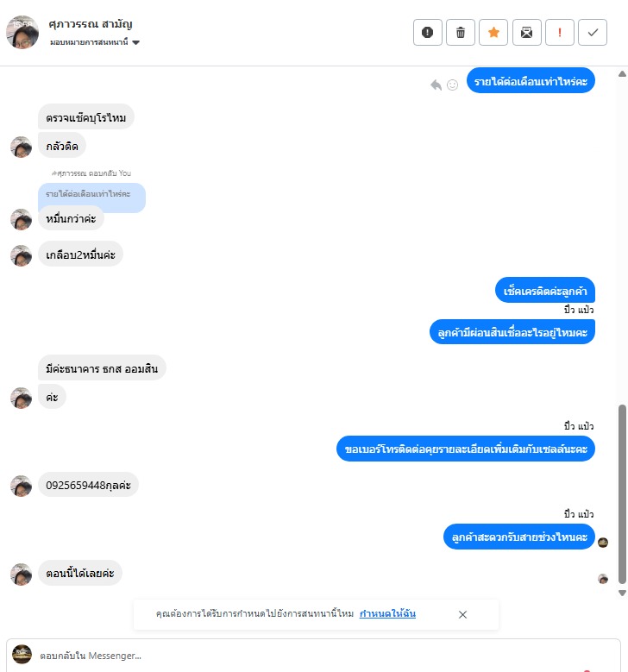628x672 pixels.
Task: Click the 'กำหนดให้ฉัน' assign to me link
Action: click(x=387, y=613)
